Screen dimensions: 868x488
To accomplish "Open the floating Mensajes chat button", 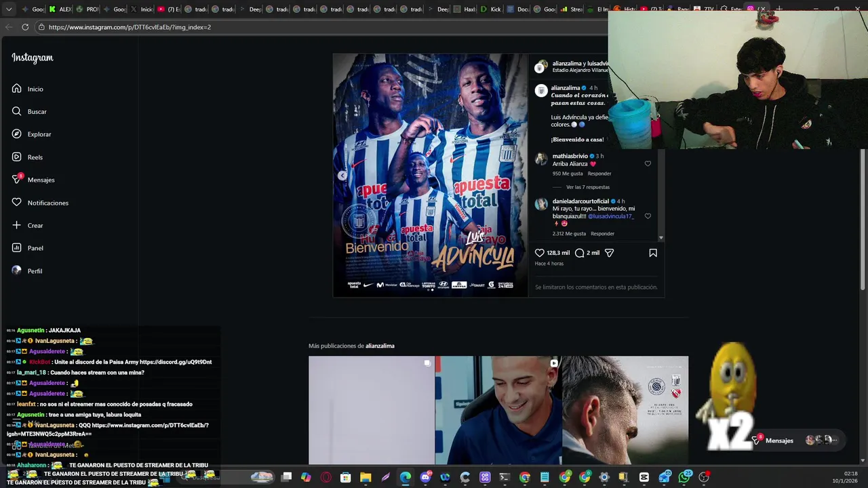I will (x=795, y=440).
